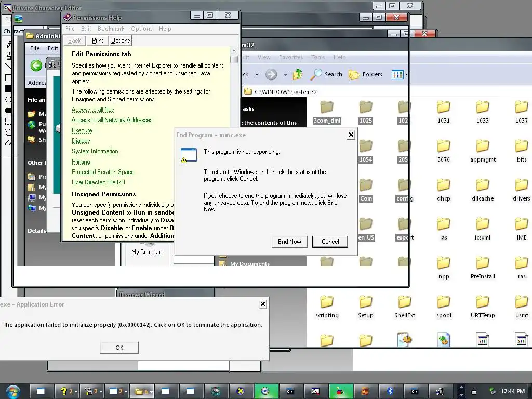Viewport: 532px width, 399px height.
Task: Click the Views icon in system32 toolbar
Action: [x=397, y=74]
